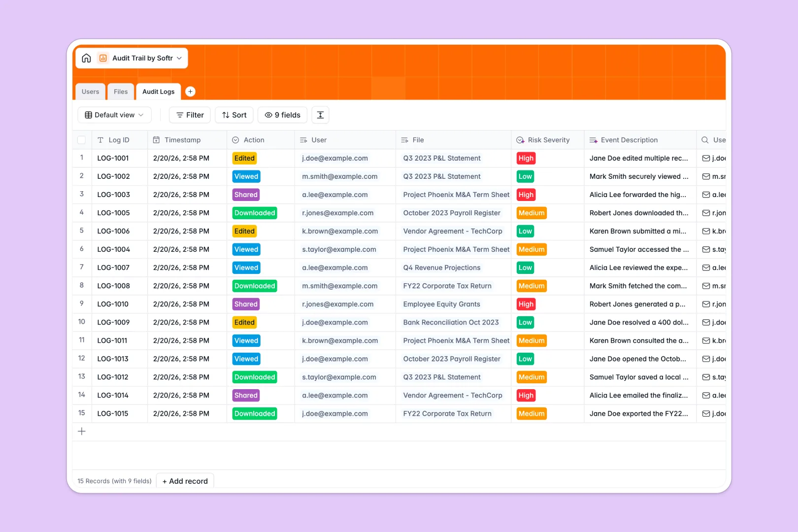798x532 pixels.
Task: Click the Risk Severity field icon in its header
Action: coord(520,140)
